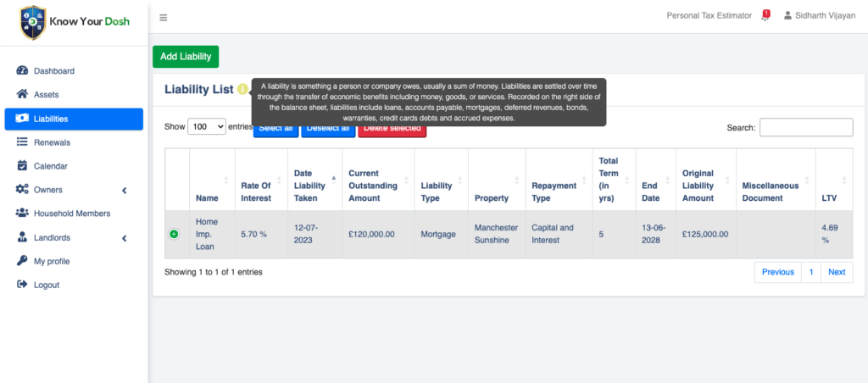Click the Know Your Dosh shield logo
The image size is (868, 383).
click(x=33, y=23)
